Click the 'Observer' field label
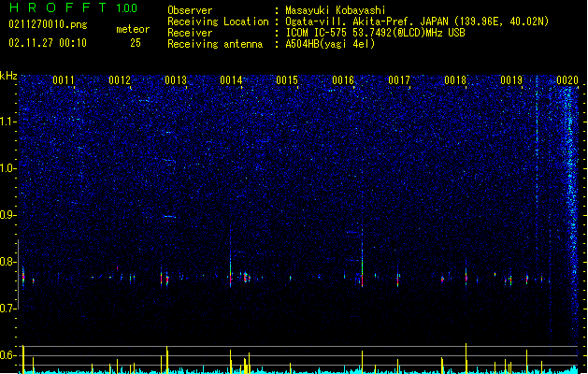This screenshot has width=588, height=374. pos(190,10)
